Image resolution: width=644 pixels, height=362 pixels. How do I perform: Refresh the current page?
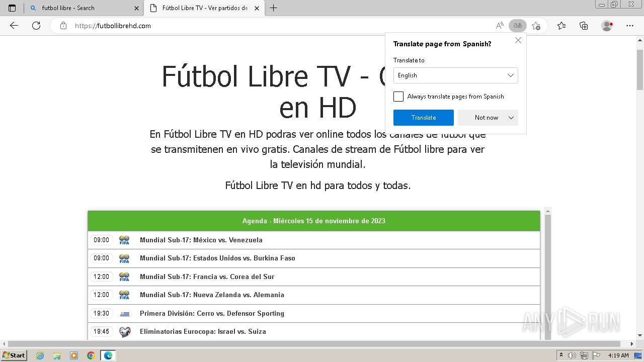pyautogui.click(x=36, y=26)
